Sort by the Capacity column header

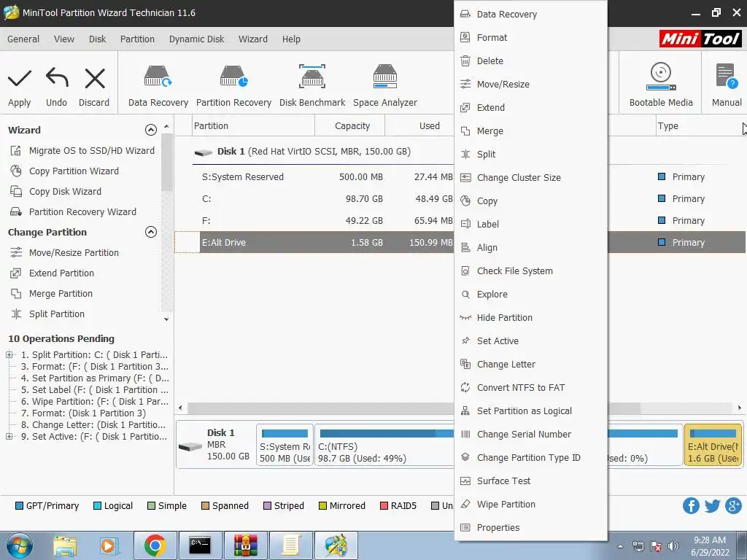tap(350, 125)
